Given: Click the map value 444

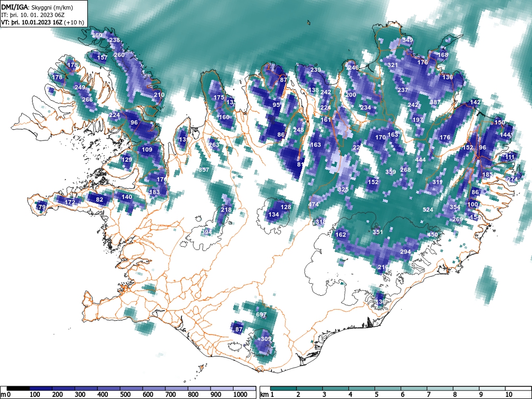Looking at the screenshot, I should pyautogui.click(x=420, y=160).
